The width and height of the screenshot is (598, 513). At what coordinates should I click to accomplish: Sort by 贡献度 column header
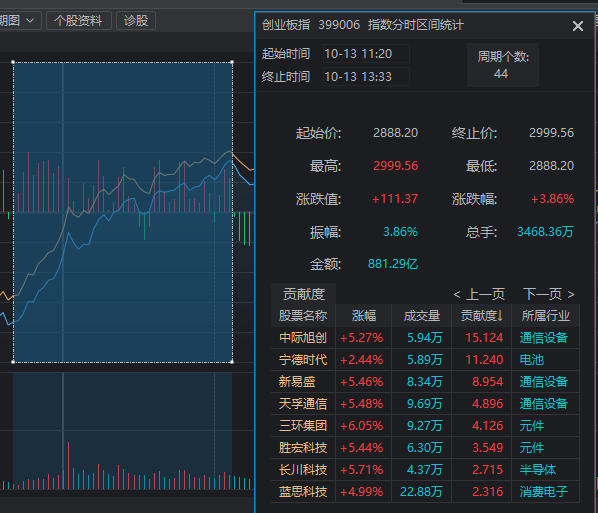pyautogui.click(x=482, y=316)
